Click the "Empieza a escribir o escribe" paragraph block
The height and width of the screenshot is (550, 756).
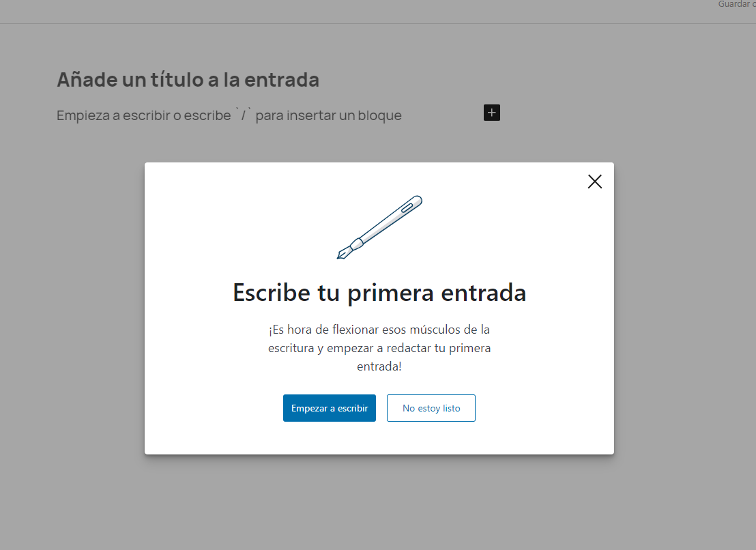click(x=229, y=115)
